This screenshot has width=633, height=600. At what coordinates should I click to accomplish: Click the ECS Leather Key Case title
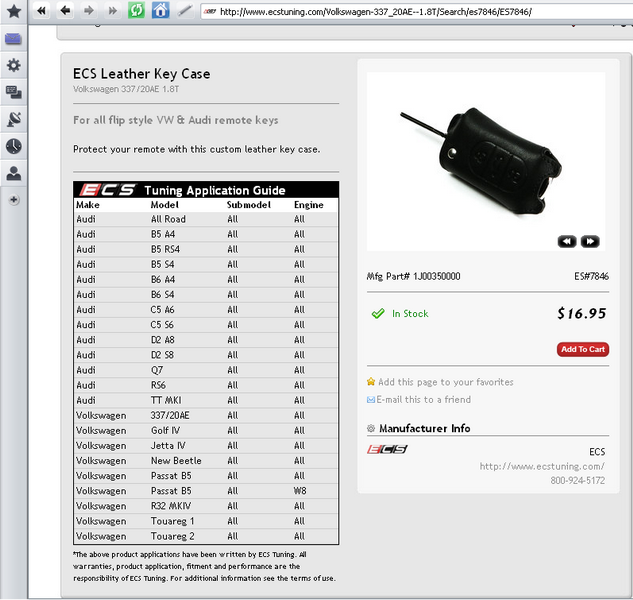tap(142, 73)
